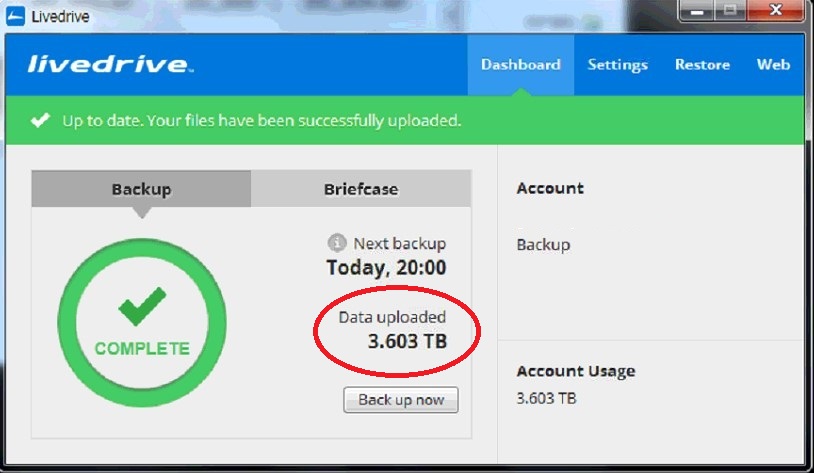The image size is (814, 473).
Task: Click the Livedrive title bar app icon
Action: point(15,16)
